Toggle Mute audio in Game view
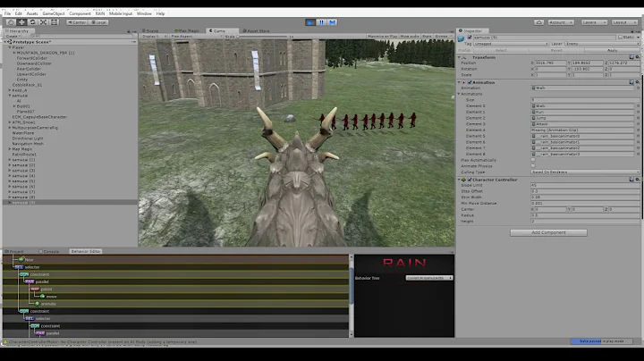Screen dimensions: 644x361 [x=410, y=36]
